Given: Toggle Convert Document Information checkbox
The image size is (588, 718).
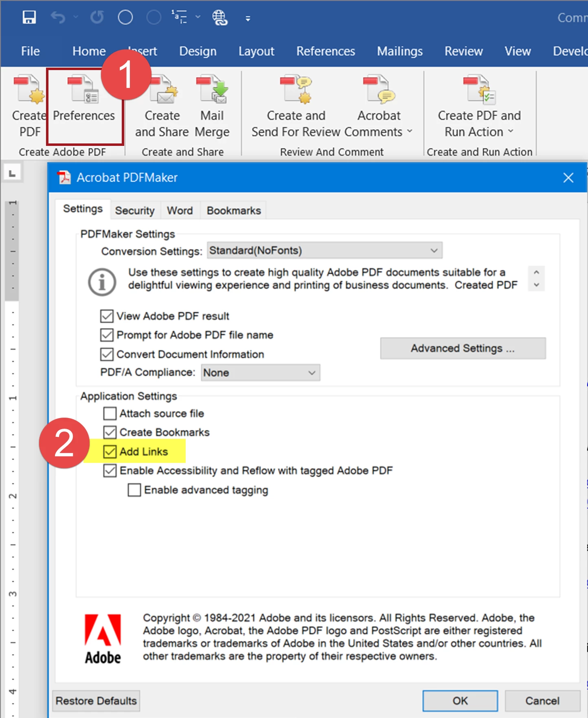Looking at the screenshot, I should [107, 354].
